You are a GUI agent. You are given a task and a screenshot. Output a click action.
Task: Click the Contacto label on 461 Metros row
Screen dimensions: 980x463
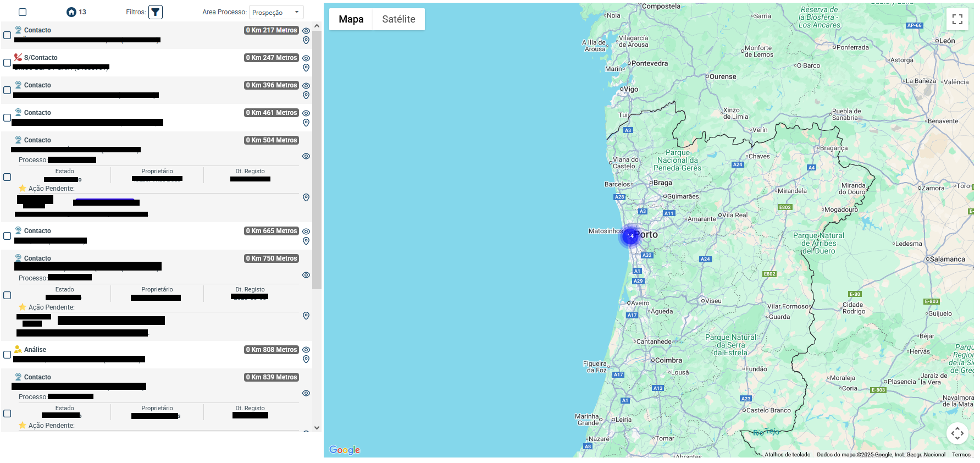click(37, 113)
